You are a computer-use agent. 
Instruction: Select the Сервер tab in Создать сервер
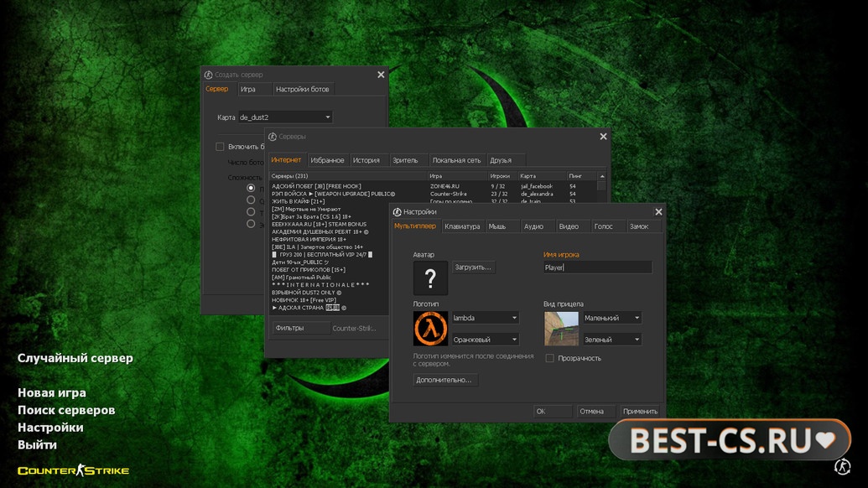[x=217, y=89]
